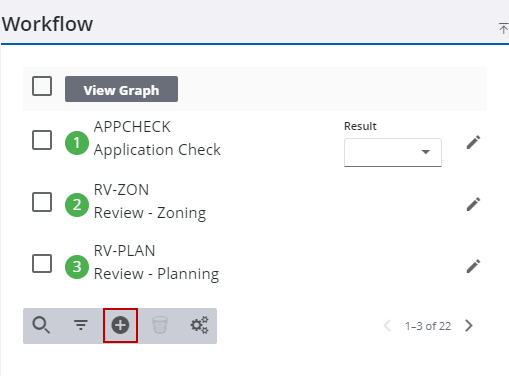Click the green step 2 circle badge
This screenshot has width=509, height=376.
click(77, 205)
